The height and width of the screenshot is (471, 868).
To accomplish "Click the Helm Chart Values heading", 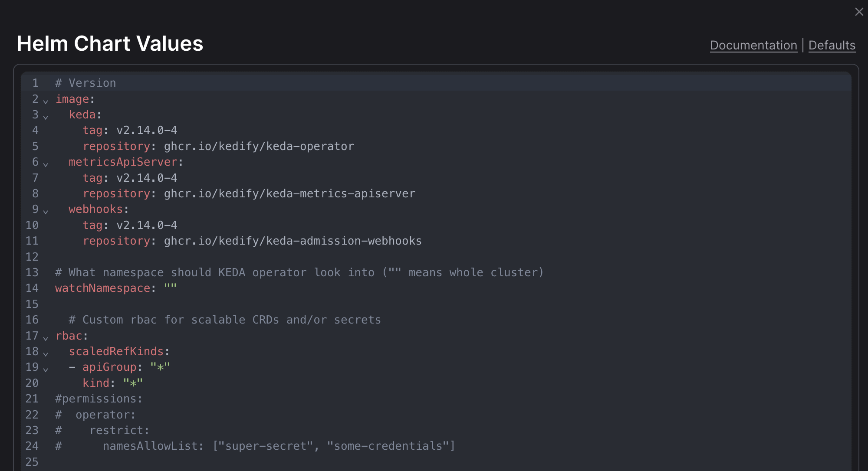I will click(x=110, y=43).
